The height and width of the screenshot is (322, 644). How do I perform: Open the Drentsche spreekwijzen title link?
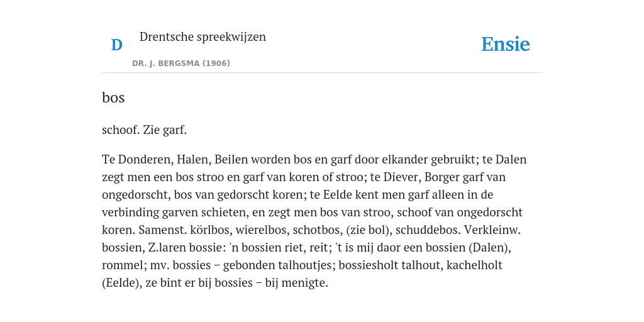click(203, 37)
